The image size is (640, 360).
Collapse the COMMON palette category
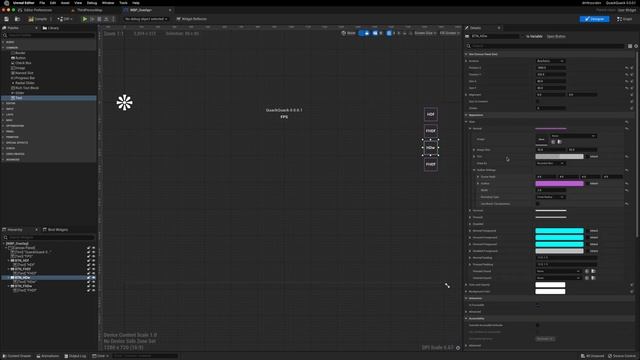3,48
